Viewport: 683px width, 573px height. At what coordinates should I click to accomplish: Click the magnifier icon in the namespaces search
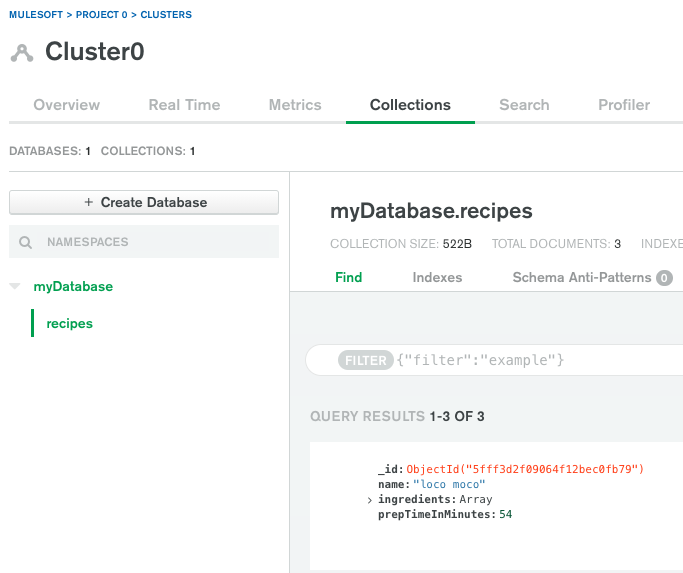pos(25,242)
